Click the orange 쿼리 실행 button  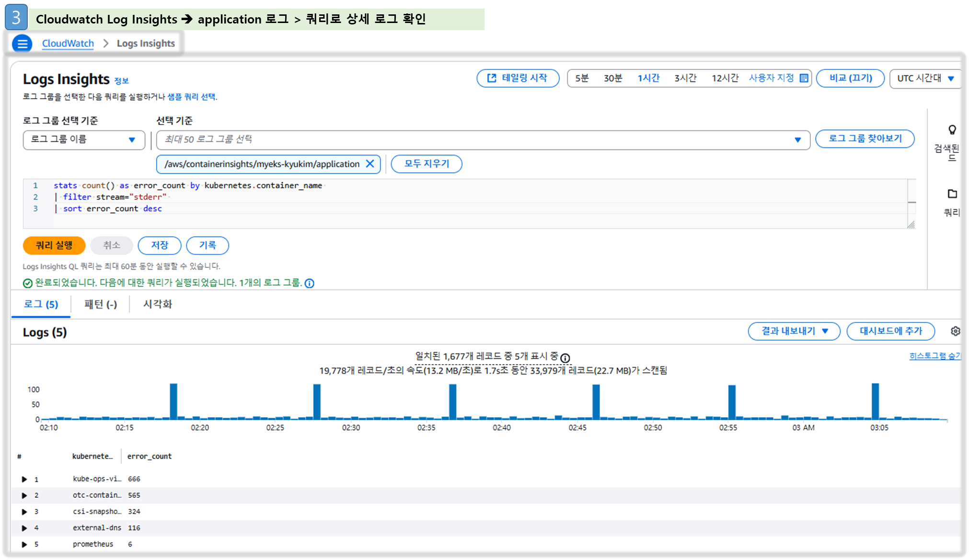click(x=54, y=245)
